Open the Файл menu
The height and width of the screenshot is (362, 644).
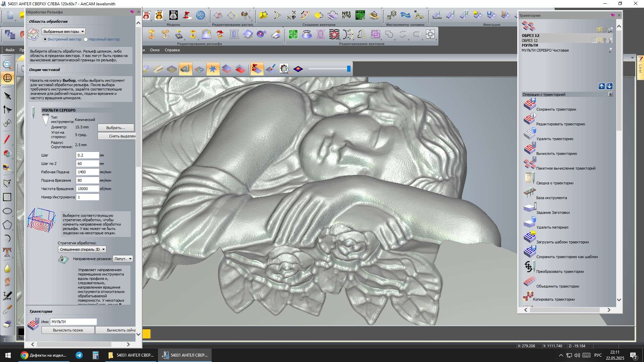tap(10, 50)
